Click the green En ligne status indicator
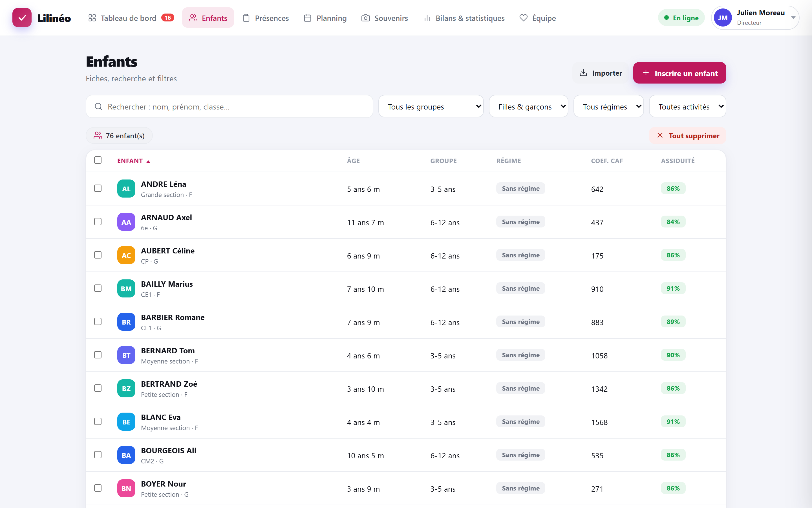 (x=681, y=18)
